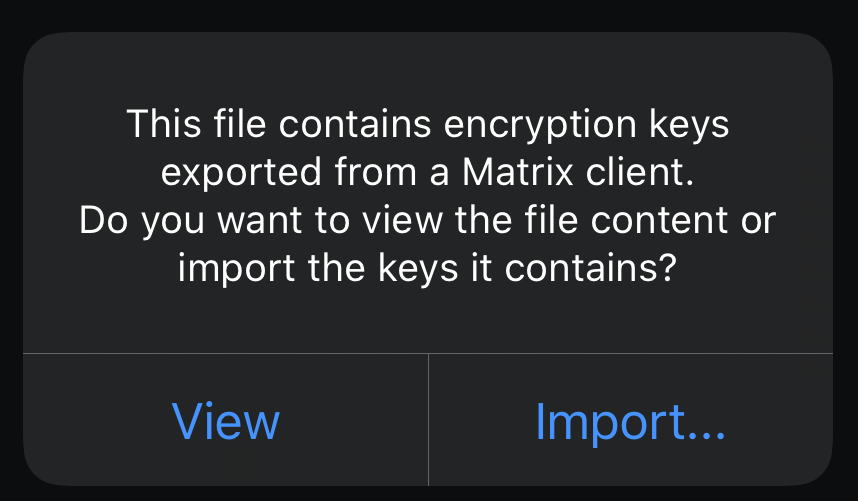
Task: Pick the left alert action View
Action: pyautogui.click(x=225, y=420)
